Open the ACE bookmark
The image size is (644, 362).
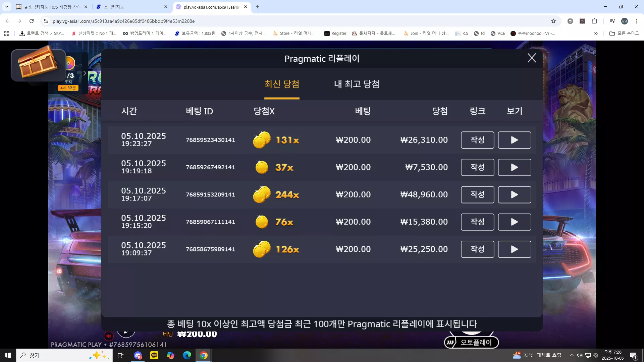(x=498, y=34)
